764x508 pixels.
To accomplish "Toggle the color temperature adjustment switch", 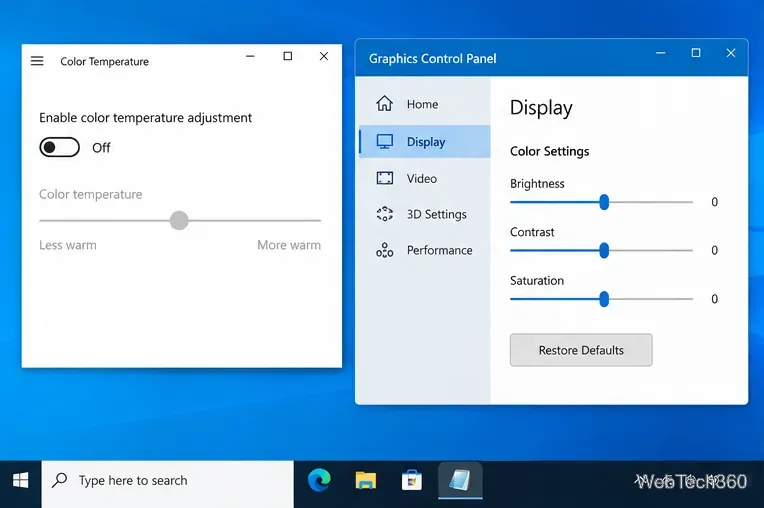I will [59, 147].
